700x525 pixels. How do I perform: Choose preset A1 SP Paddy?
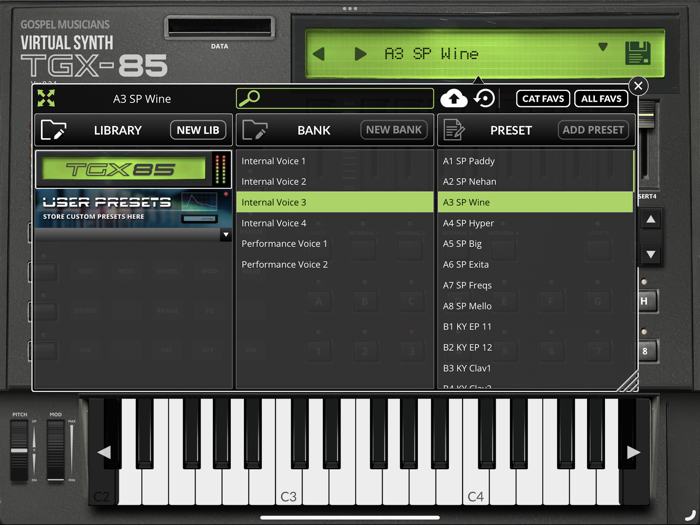[535, 161]
